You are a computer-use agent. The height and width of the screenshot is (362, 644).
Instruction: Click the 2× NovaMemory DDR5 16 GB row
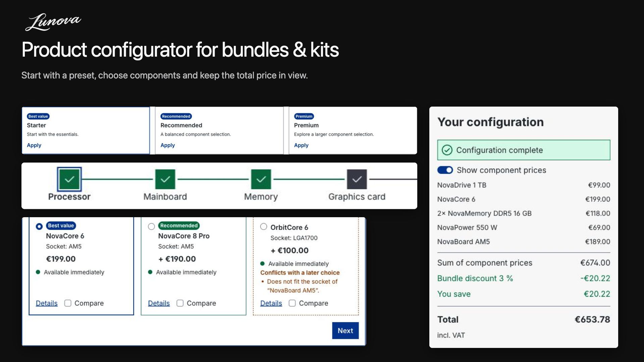tap(524, 214)
